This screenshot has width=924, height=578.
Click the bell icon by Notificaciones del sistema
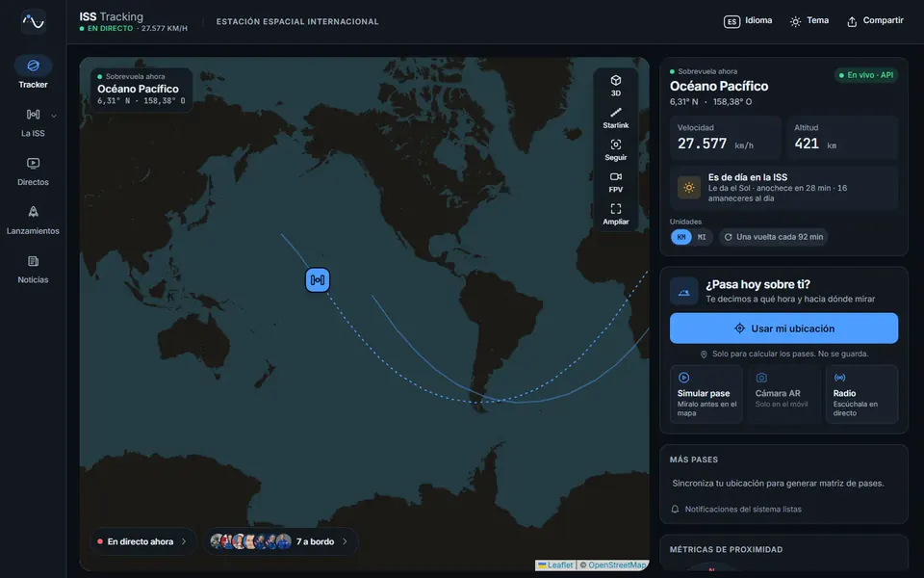(676, 509)
